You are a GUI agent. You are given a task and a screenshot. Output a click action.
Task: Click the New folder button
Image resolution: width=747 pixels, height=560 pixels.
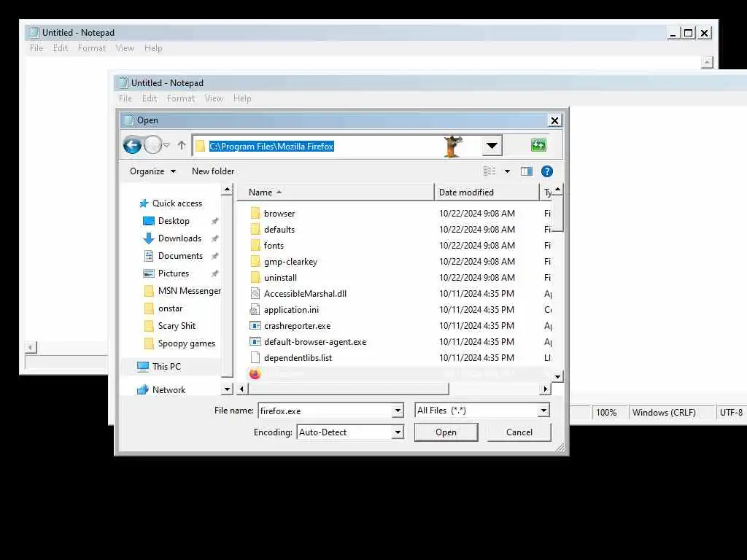click(213, 171)
